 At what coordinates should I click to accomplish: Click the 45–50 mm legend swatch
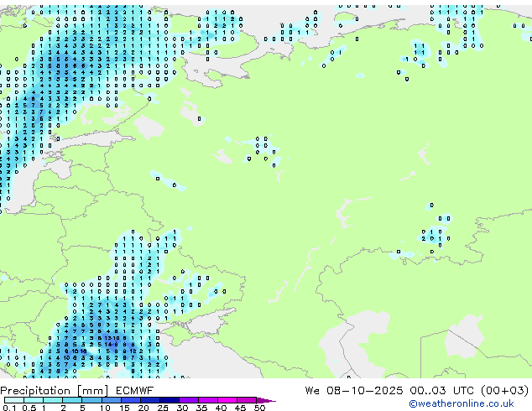(x=247, y=400)
